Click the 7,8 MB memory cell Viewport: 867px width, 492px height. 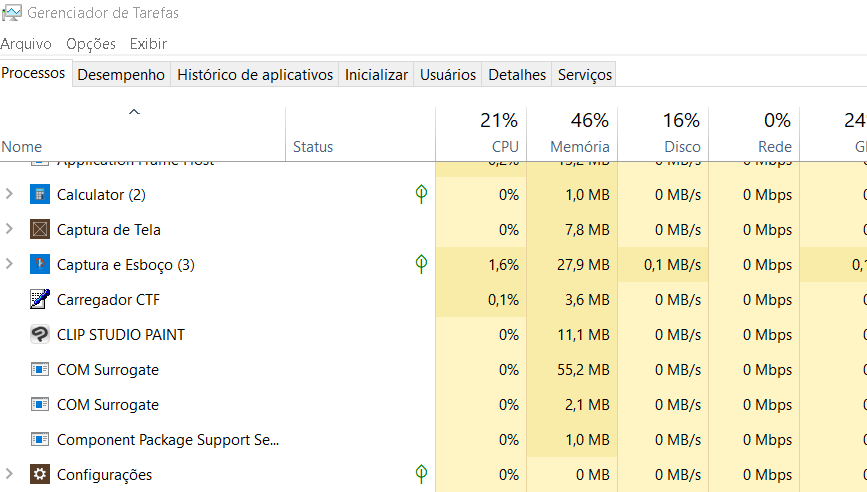tap(572, 229)
